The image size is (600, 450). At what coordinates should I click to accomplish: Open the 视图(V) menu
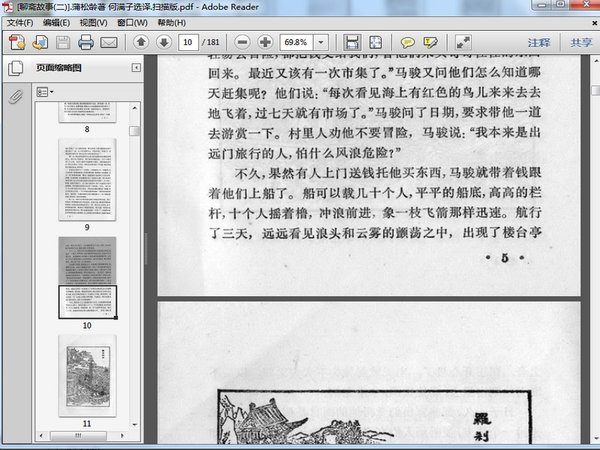(94, 22)
